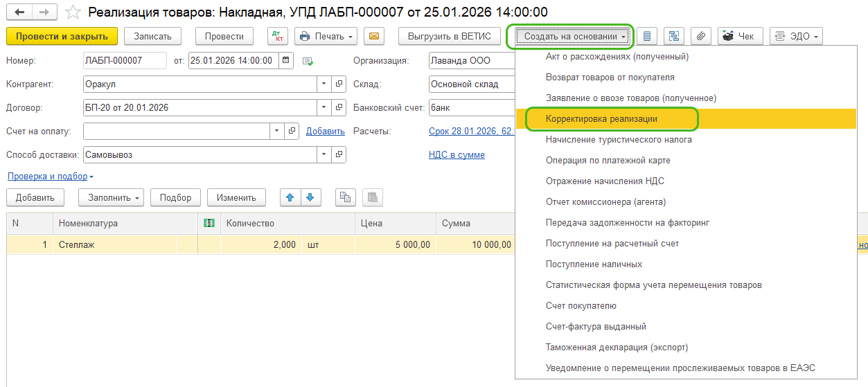Click the Подбор button
Viewport: 868px width, 387px height.
[175, 197]
